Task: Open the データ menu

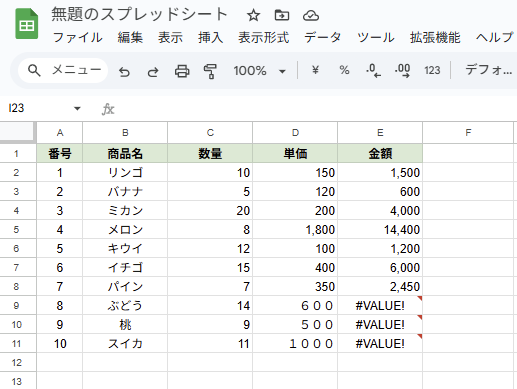Action: coord(323,37)
